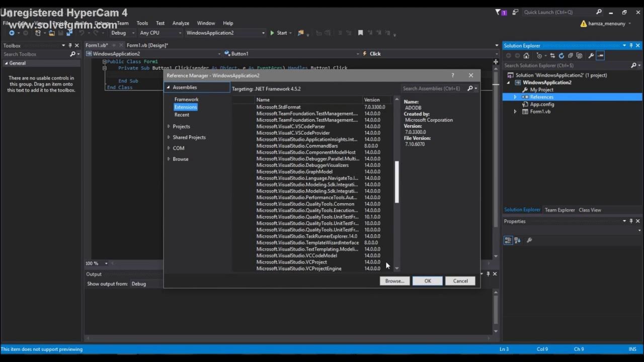Viewport: 644px width, 362px height.
Task: Switch to Class View tab
Action: pos(590,210)
